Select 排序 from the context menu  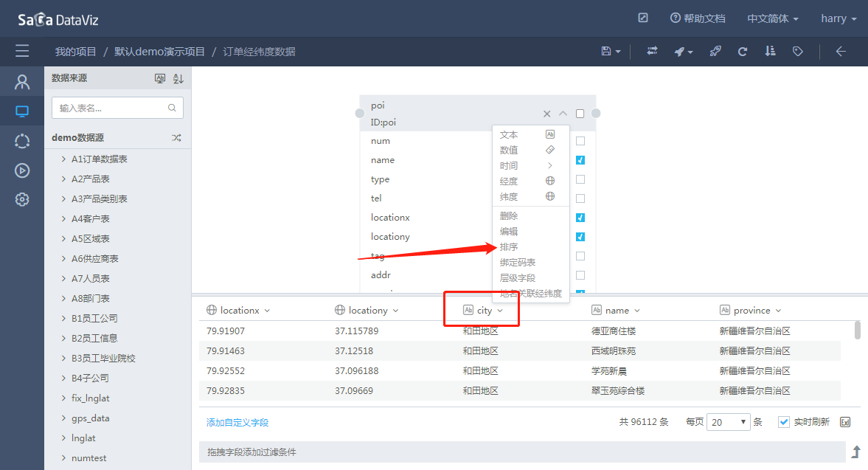pyautogui.click(x=509, y=247)
